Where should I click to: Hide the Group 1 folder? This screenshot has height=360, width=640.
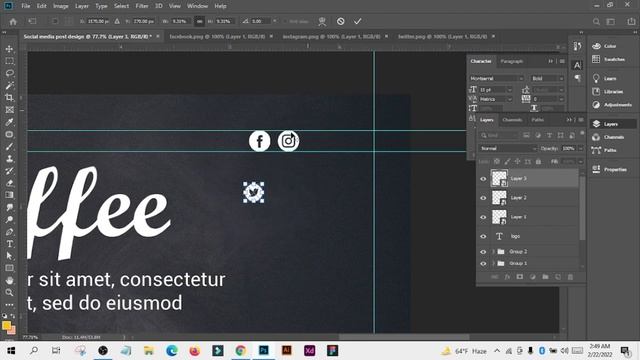483,264
